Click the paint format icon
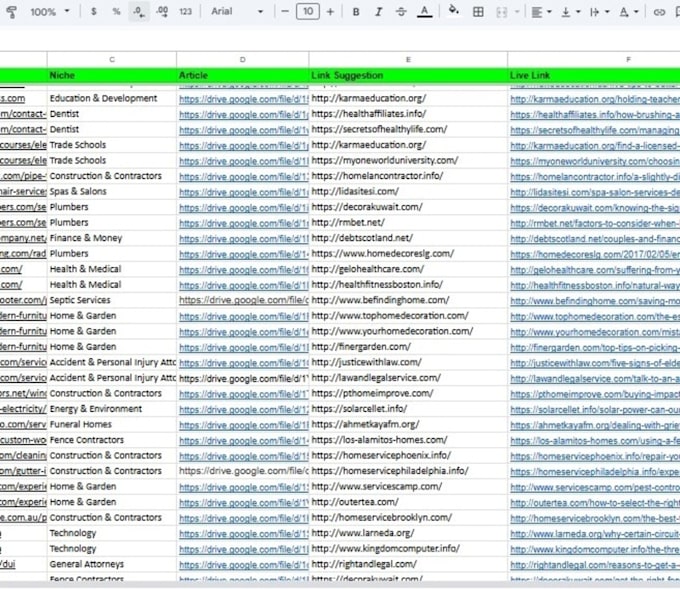 click(12, 12)
